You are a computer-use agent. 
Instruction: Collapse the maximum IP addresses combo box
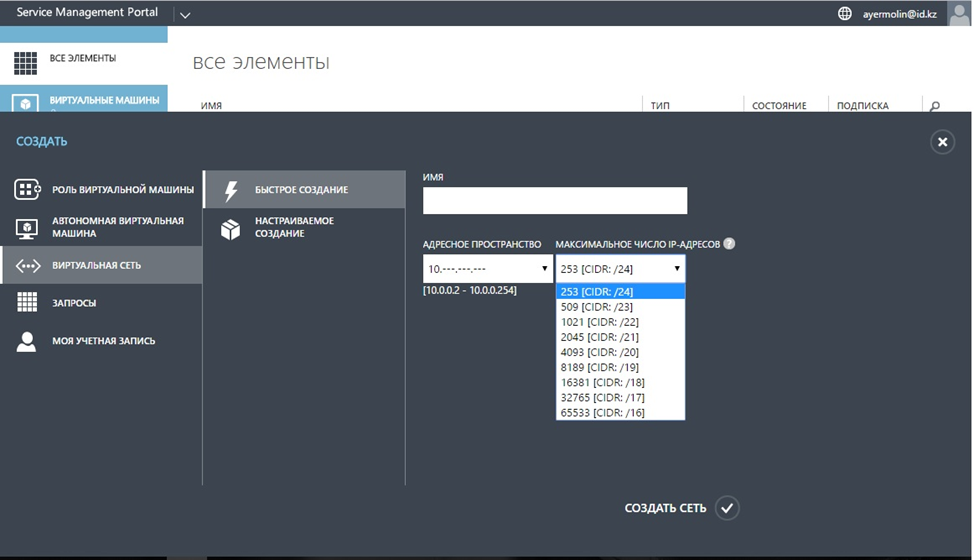coord(621,269)
